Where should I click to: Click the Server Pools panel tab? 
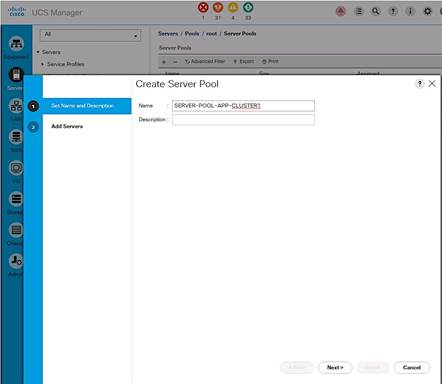click(x=175, y=48)
